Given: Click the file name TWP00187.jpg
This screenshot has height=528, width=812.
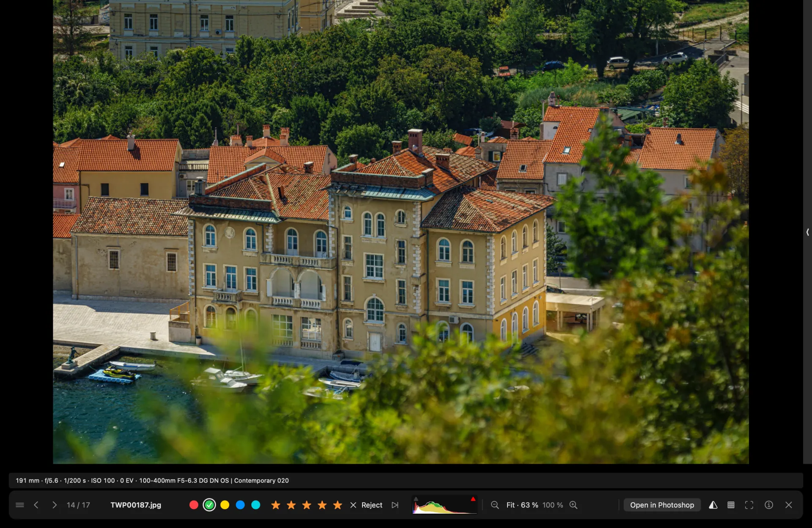Looking at the screenshot, I should click(x=136, y=505).
